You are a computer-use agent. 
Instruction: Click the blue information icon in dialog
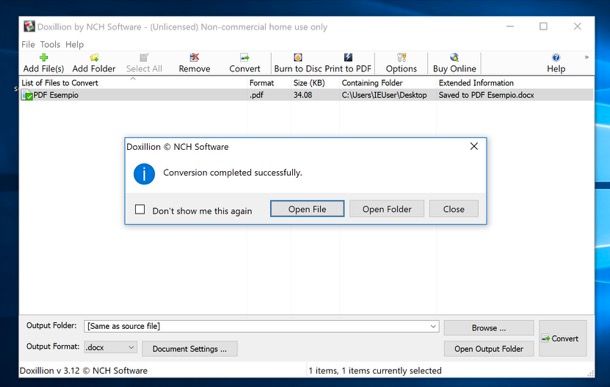[144, 173]
